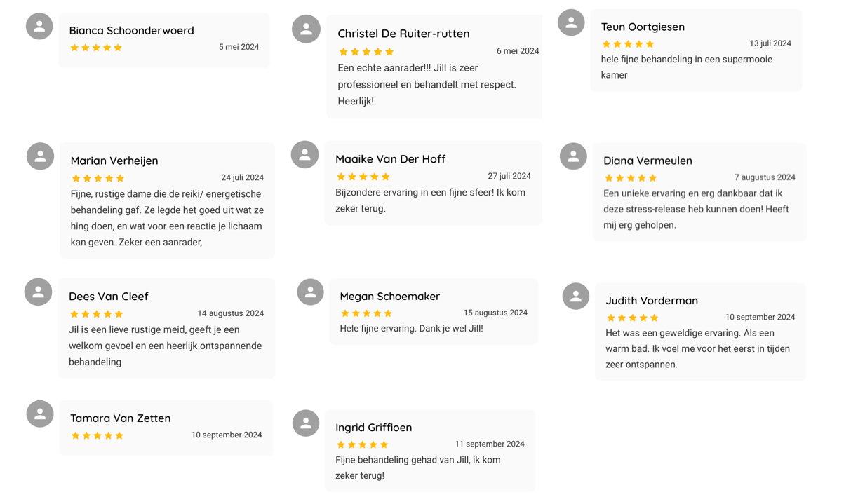Select Teun Oortgiesen's avatar icon
The height and width of the screenshot is (504, 858).
point(571,22)
